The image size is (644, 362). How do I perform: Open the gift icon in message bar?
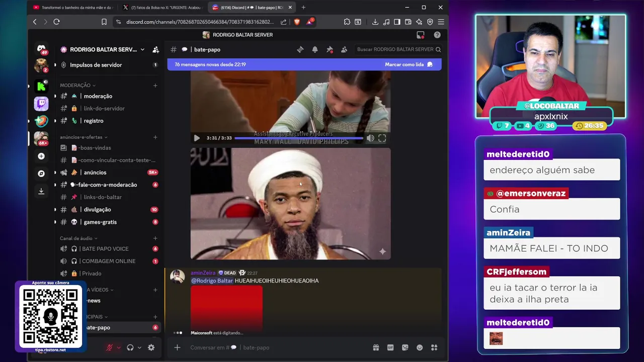tap(376, 347)
